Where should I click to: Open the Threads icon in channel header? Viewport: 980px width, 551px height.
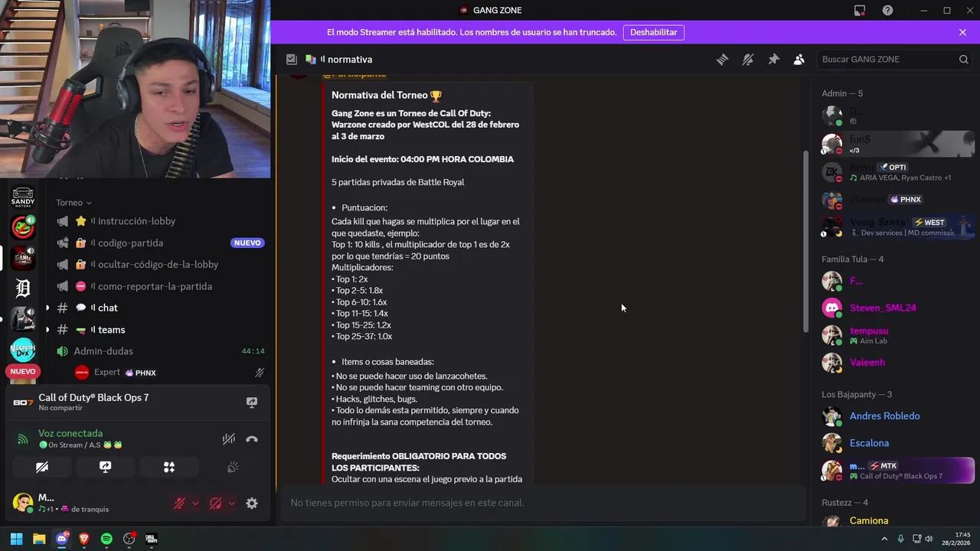[x=722, y=59]
